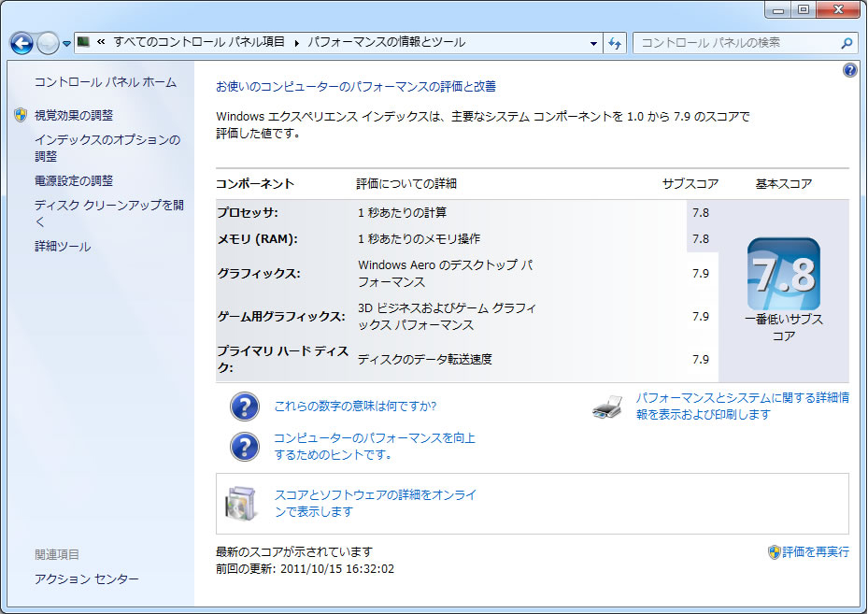This screenshot has height=614, width=868.
Task: Click the Forward navigation arrow button
Action: point(48,43)
